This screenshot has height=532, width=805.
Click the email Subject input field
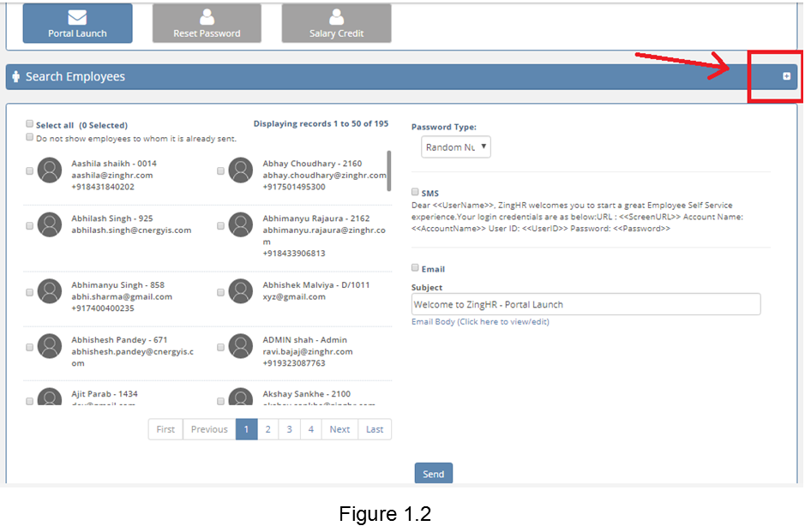(x=586, y=304)
